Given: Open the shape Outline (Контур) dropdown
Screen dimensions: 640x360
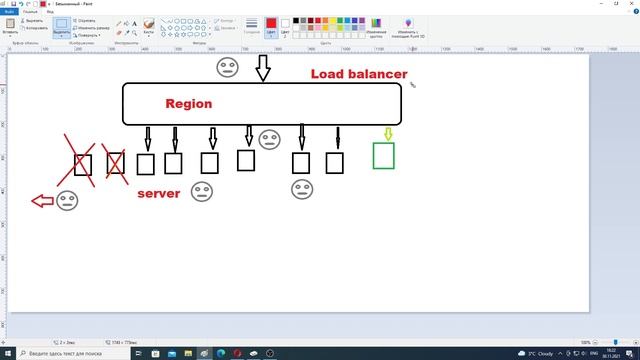Looking at the screenshot, I should click(x=224, y=20).
